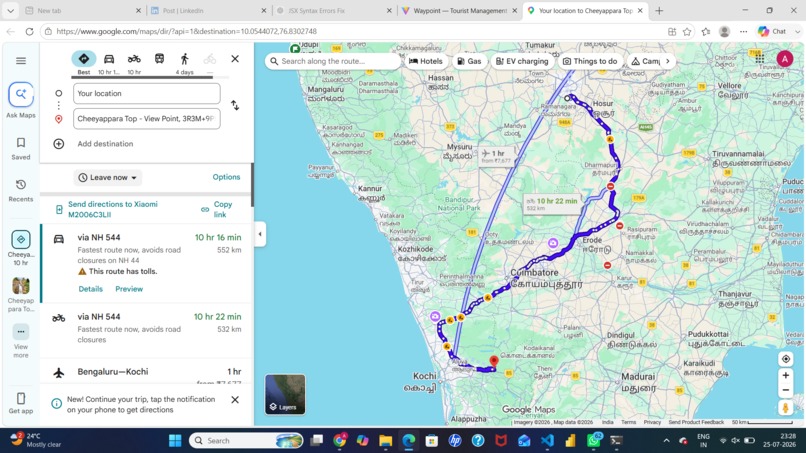Select Best travel mode
This screenshot has width=806, height=453.
pos(84,63)
